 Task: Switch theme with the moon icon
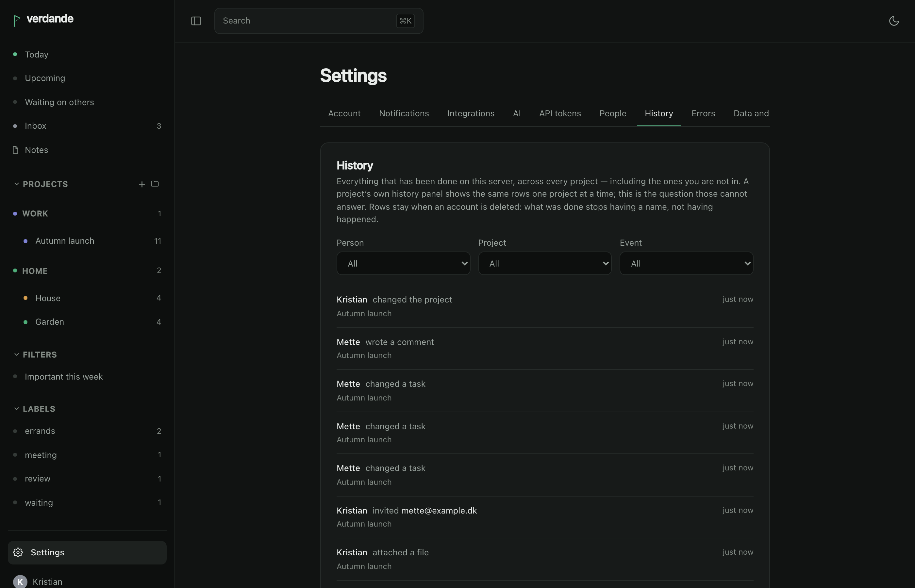pyautogui.click(x=894, y=21)
